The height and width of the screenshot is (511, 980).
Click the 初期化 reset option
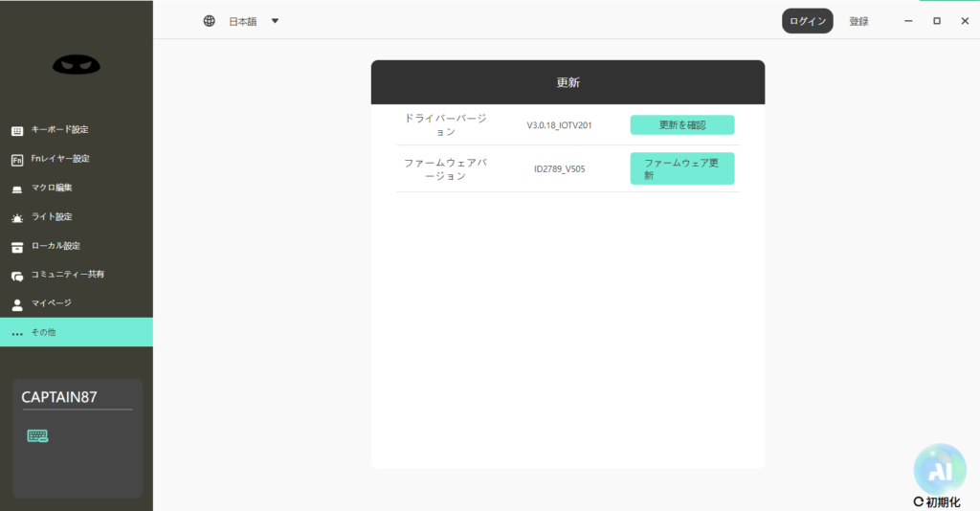tap(937, 501)
